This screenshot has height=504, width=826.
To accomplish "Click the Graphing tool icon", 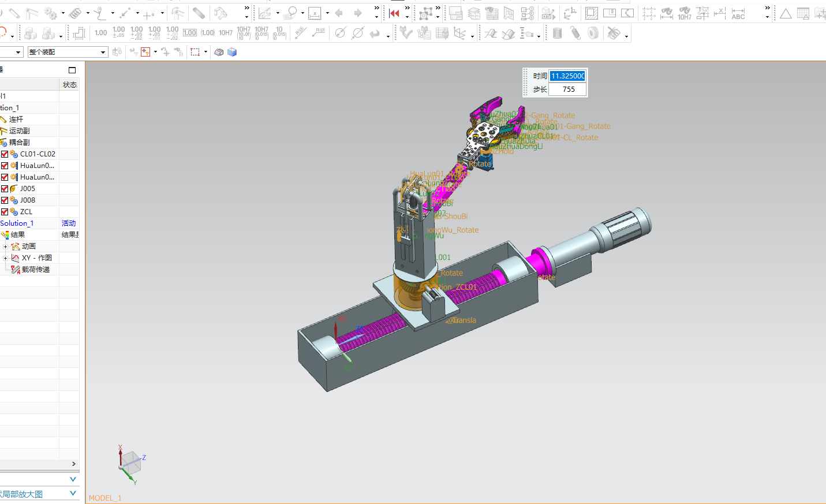I will click(x=265, y=13).
